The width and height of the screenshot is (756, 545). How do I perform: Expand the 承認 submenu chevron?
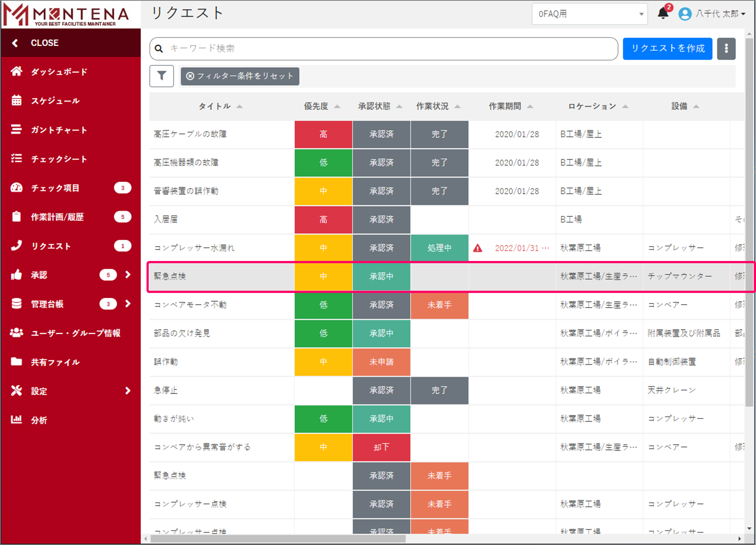[128, 275]
